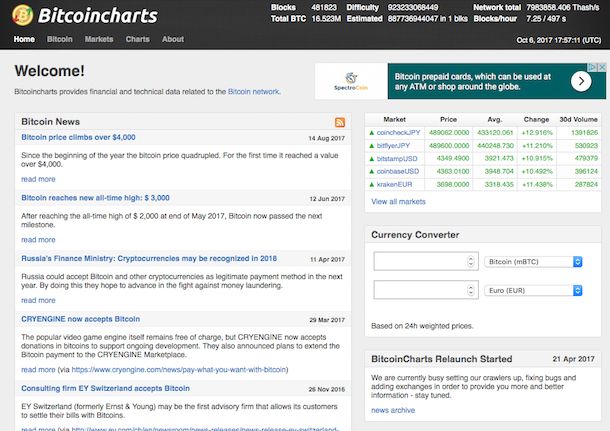The height and width of the screenshot is (431, 610).
Task: Open the Bitcoin (mBTC) currency dropdown
Action: pos(533,262)
